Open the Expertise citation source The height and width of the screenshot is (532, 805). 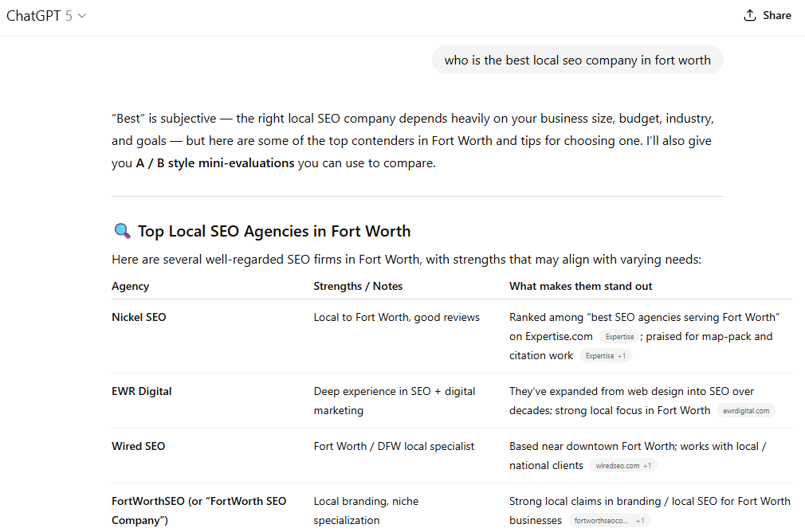tap(619, 336)
